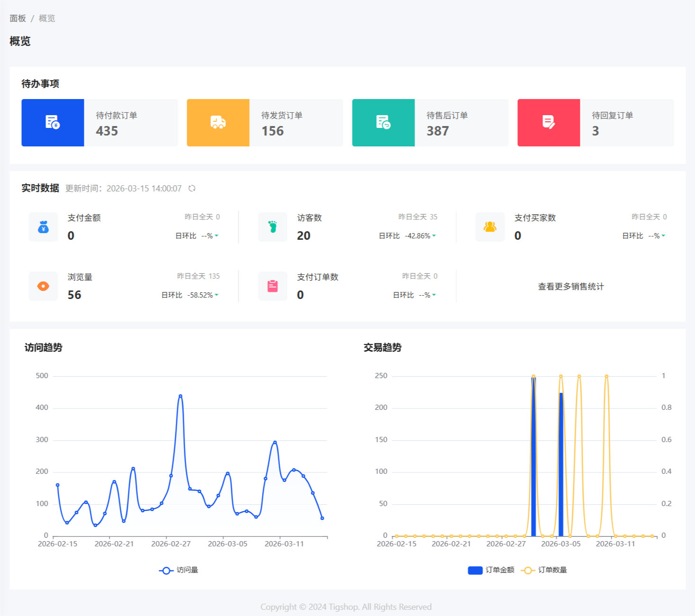The image size is (695, 616).
Task: Click the 待办事项 section heading
Action: coord(40,84)
